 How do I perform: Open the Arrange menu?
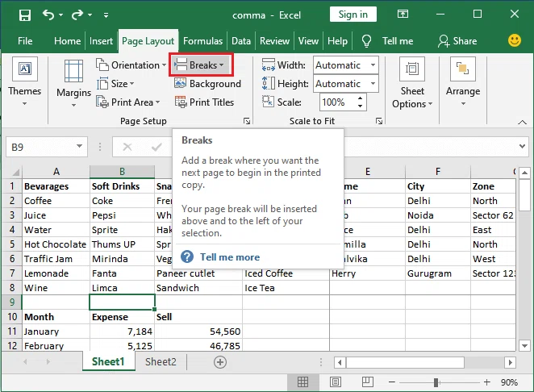coord(463,81)
